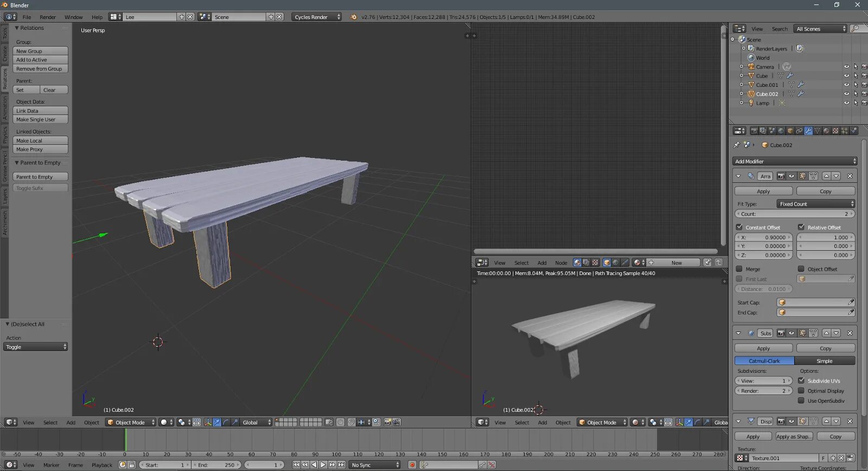The image size is (868, 471).
Task: Collapse the Array modifier panel
Action: pos(738,176)
